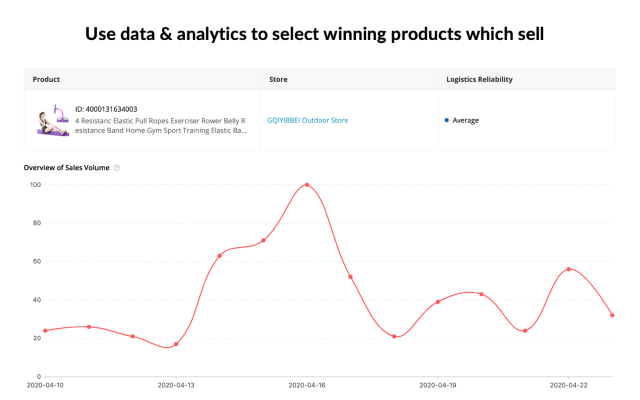Viewport: 640px width, 400px height.
Task: Click the blue dot next to Average
Action: click(446, 120)
